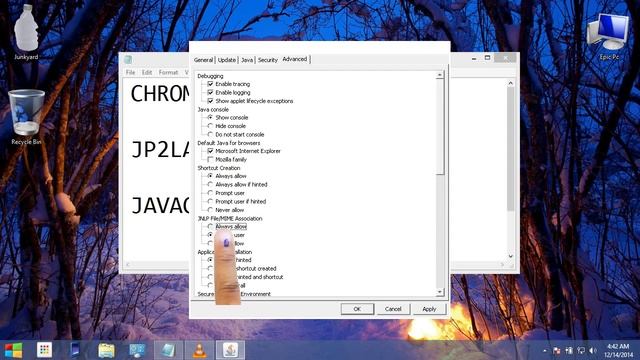The height and width of the screenshot is (360, 640).
Task: Select Shortcut Creation Never allow option
Action: coord(210,210)
